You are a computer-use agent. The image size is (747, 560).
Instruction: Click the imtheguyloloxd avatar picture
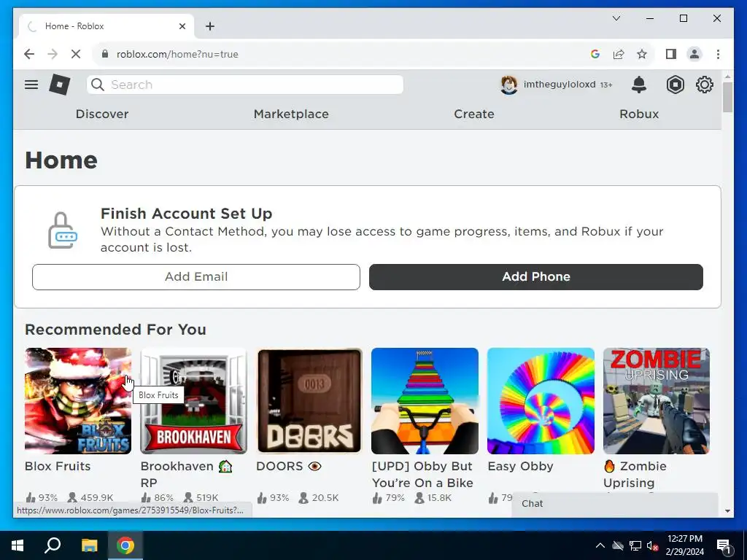pos(508,85)
